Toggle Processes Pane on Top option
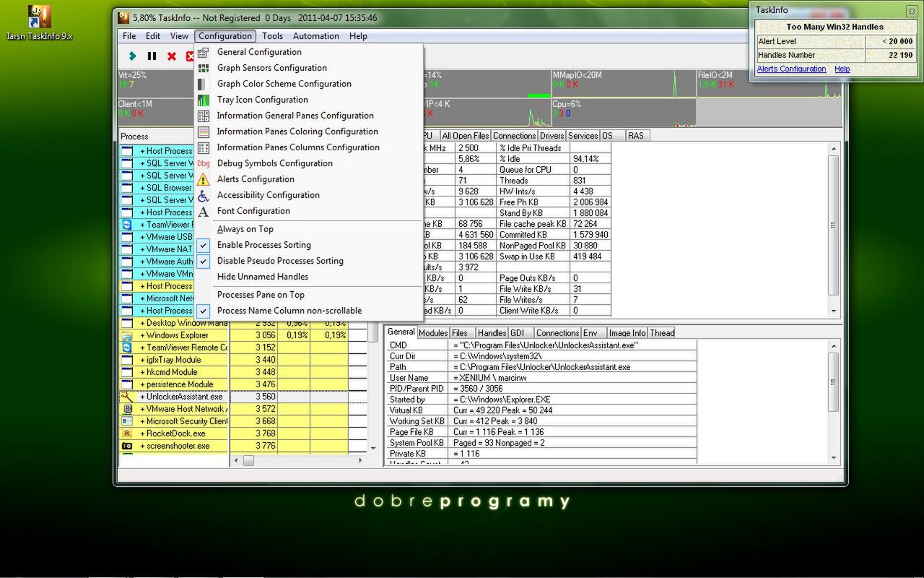The height and width of the screenshot is (578, 924). (261, 295)
